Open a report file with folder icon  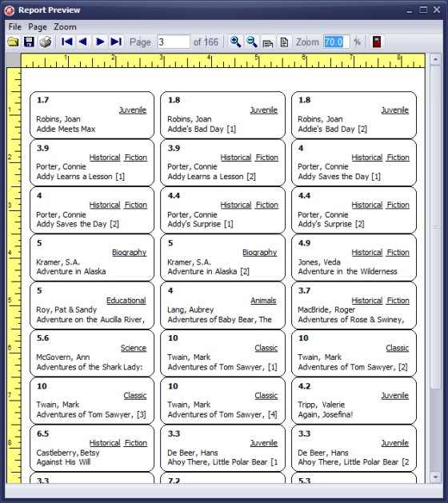13,42
